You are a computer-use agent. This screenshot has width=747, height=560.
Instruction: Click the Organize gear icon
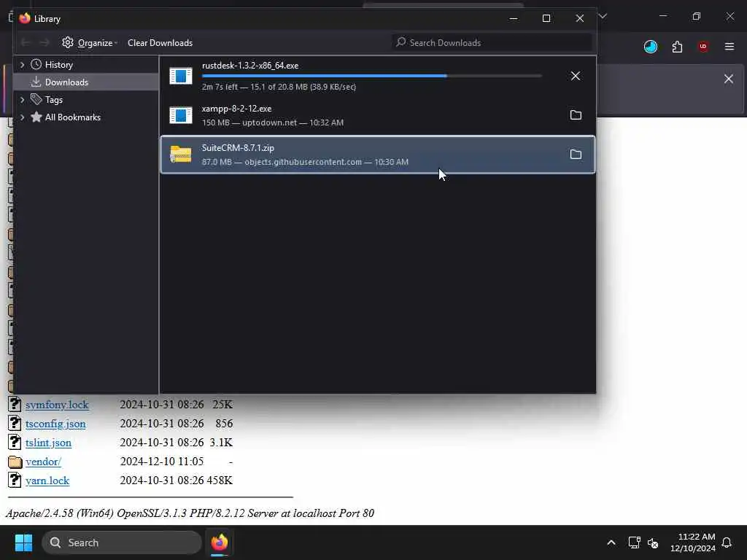click(68, 42)
